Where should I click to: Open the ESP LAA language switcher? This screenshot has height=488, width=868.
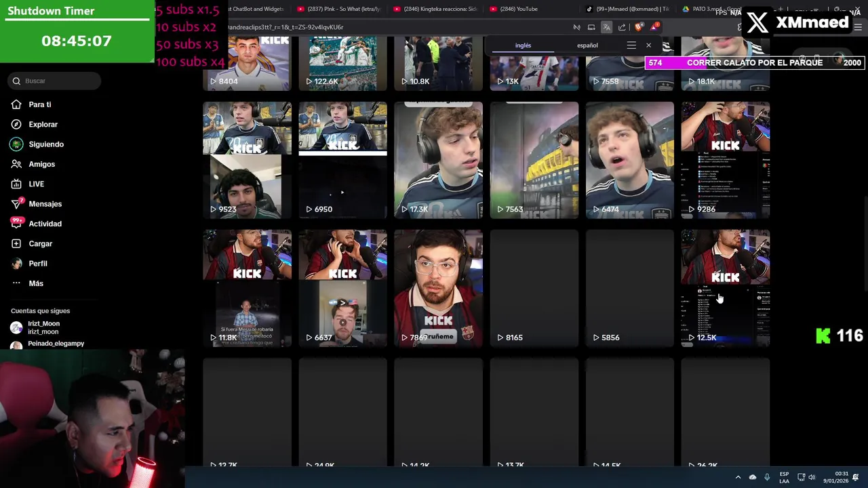click(784, 477)
